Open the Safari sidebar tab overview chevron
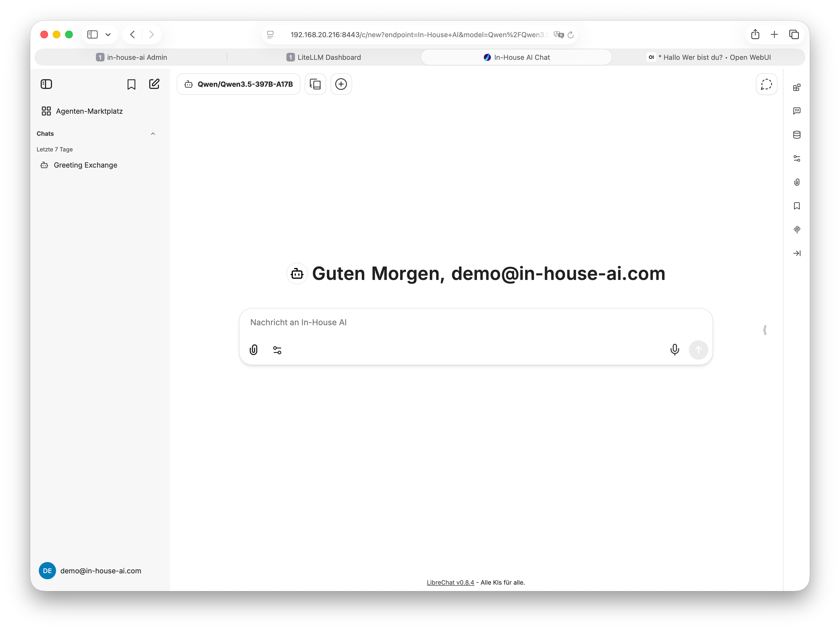Screen dimensions: 840x631 click(109, 34)
